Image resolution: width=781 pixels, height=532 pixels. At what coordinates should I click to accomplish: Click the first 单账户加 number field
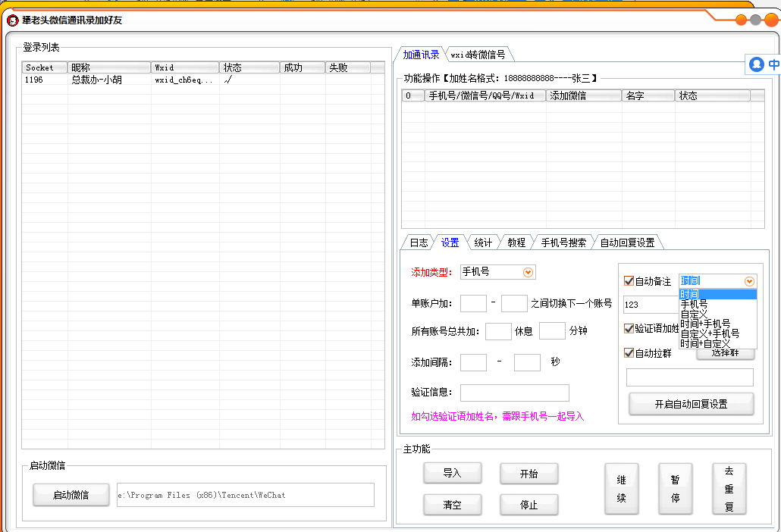pyautogui.click(x=473, y=304)
